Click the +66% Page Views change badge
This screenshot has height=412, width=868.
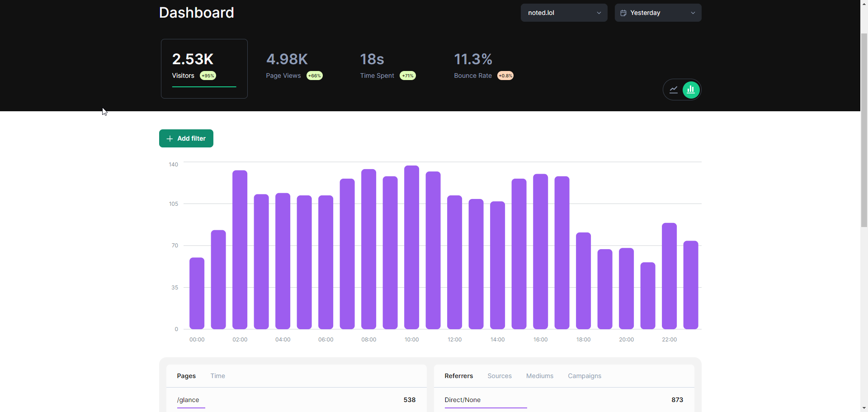(315, 76)
